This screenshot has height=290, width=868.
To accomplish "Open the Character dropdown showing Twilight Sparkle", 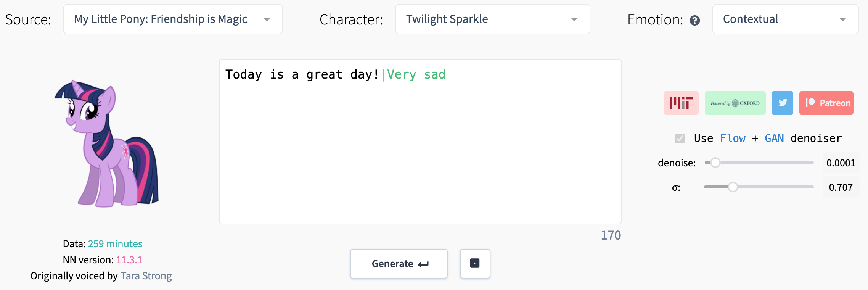I will (493, 19).
